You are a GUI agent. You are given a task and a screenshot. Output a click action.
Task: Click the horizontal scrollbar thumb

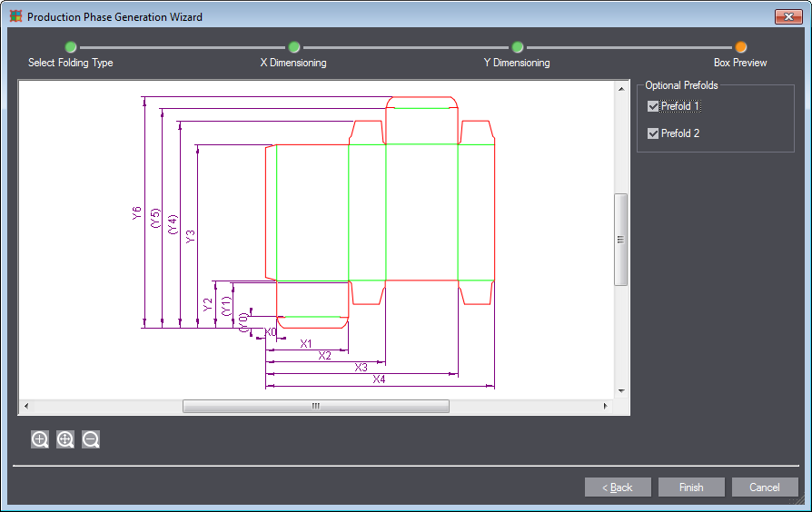[315, 407]
